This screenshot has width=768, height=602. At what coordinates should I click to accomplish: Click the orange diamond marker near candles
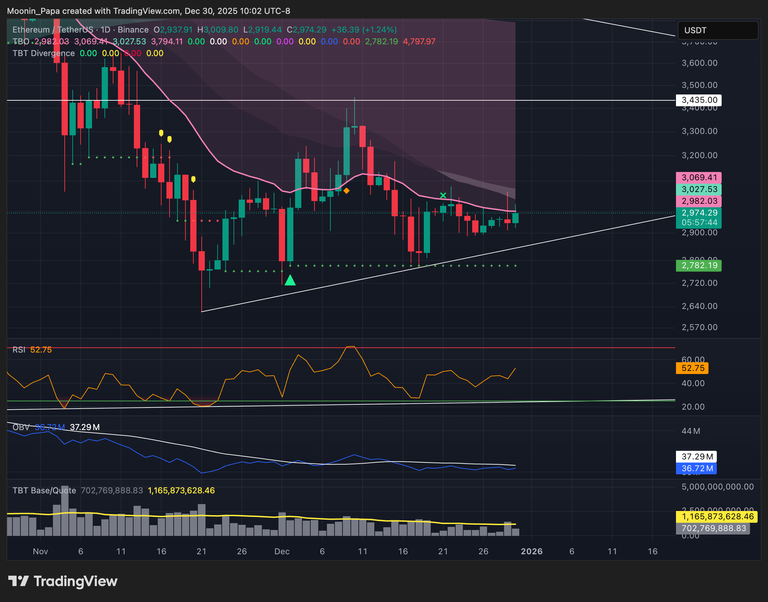pyautogui.click(x=346, y=190)
